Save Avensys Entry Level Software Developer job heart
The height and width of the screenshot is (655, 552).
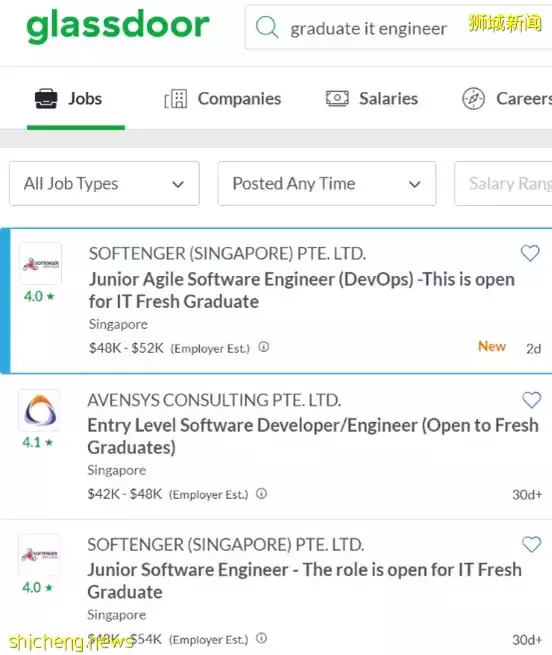531,400
